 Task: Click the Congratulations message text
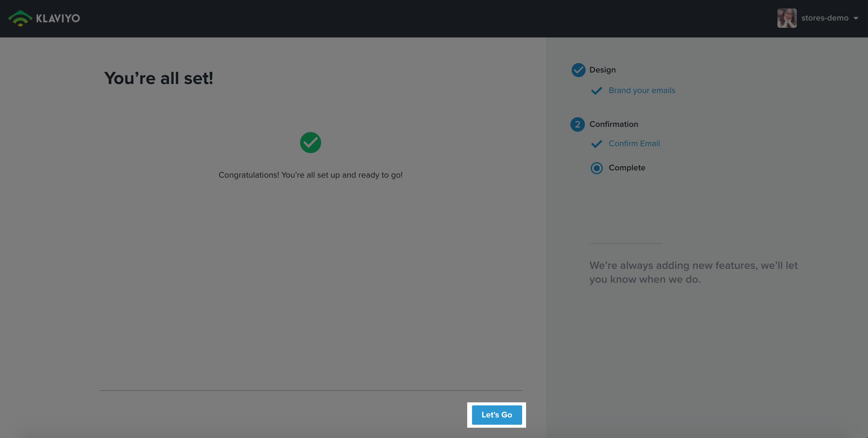(310, 175)
